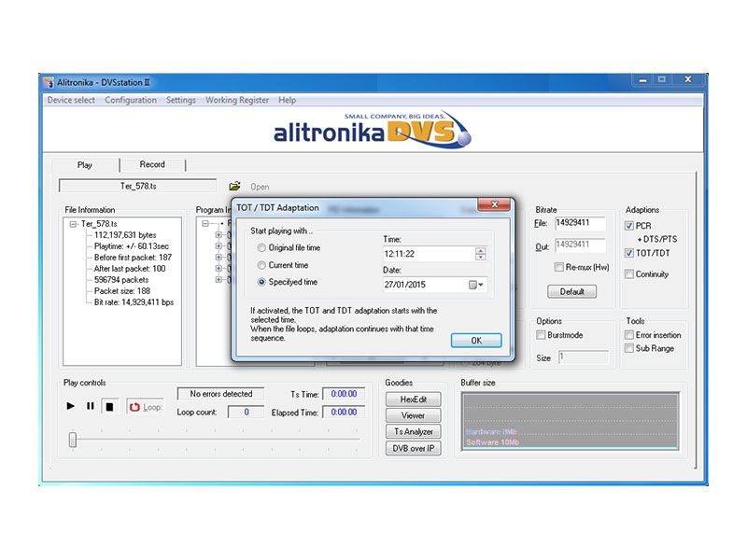The width and height of the screenshot is (747, 560).
Task: Click the DVB over IP button
Action: (413, 448)
